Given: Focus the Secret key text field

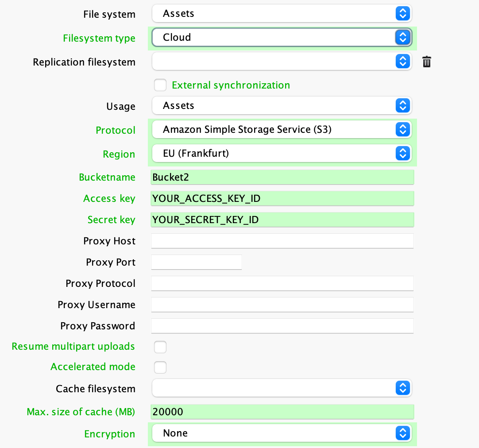Looking at the screenshot, I should click(x=282, y=220).
